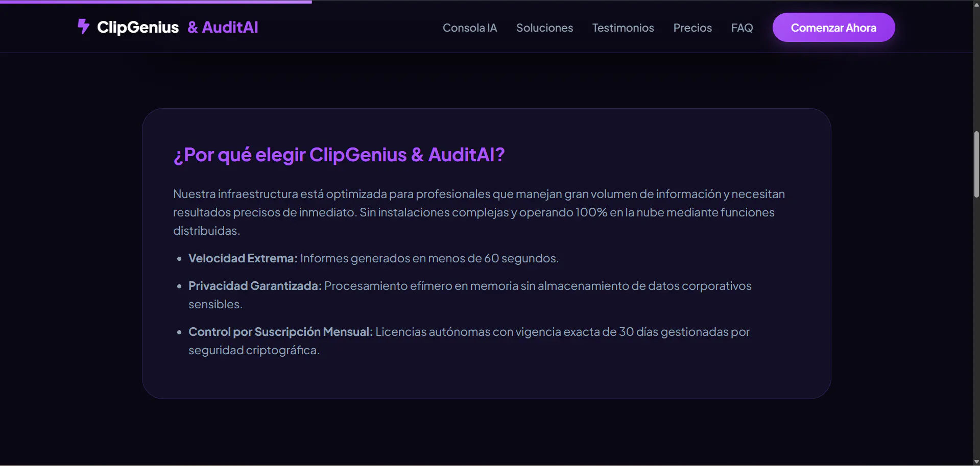Click the & AuditAI brand text

tap(223, 27)
